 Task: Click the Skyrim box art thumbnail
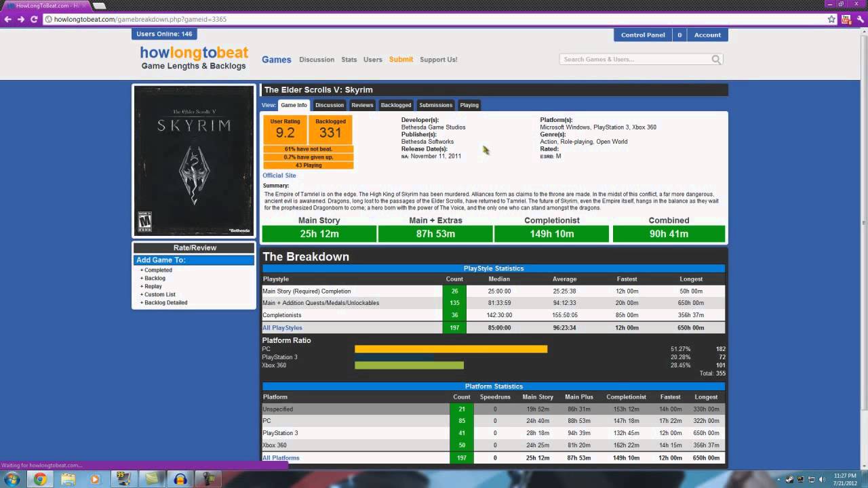coord(194,161)
